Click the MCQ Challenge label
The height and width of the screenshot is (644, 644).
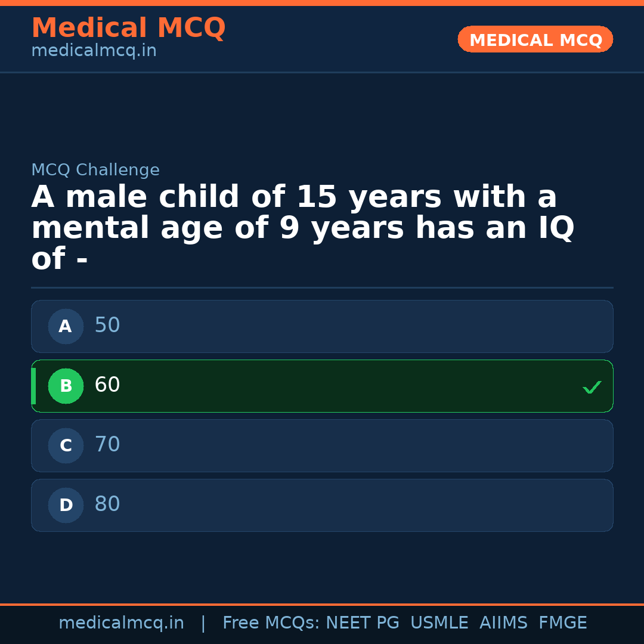[95, 170]
